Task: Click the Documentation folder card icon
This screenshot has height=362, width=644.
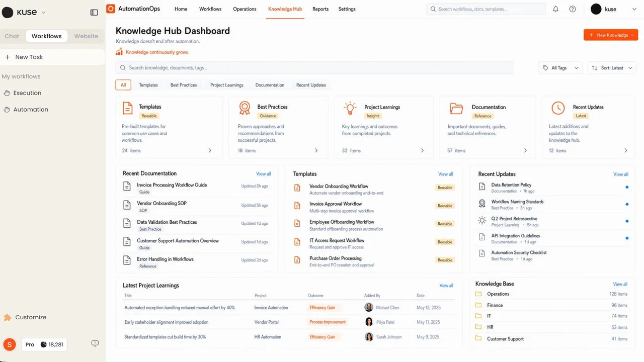Action: pyautogui.click(x=456, y=108)
